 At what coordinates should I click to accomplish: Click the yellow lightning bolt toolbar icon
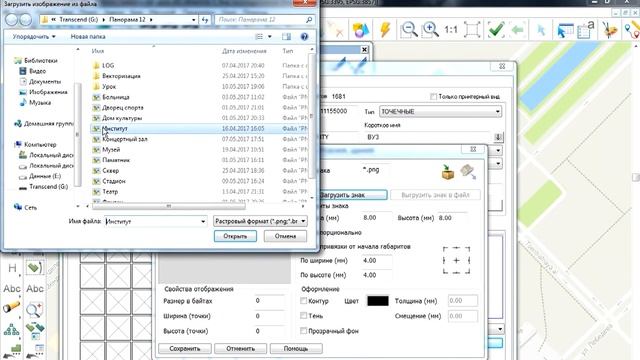click(384, 29)
